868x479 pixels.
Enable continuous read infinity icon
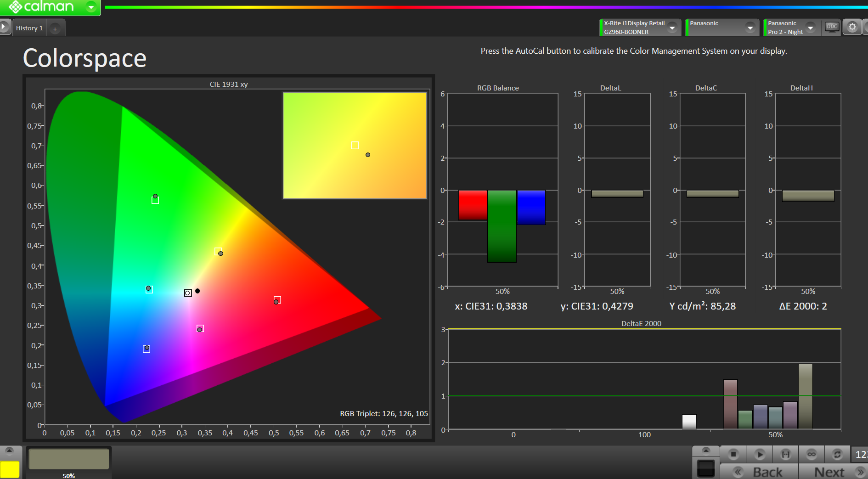812,454
